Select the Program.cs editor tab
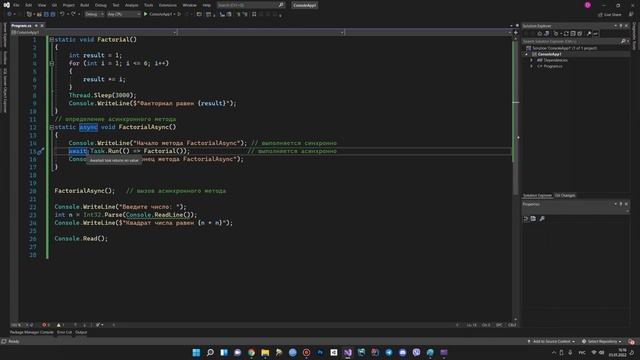Viewport: 640px width, 360px height. [x=21, y=25]
